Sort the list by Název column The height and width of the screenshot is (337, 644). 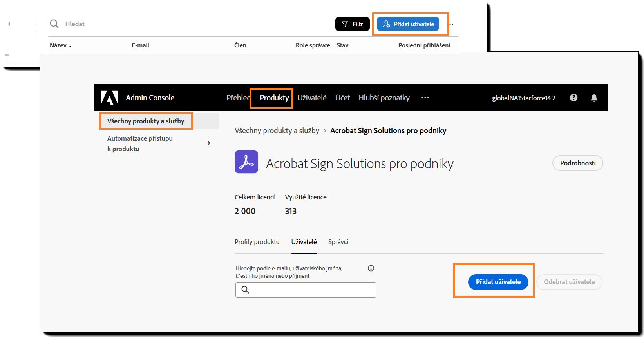(60, 45)
